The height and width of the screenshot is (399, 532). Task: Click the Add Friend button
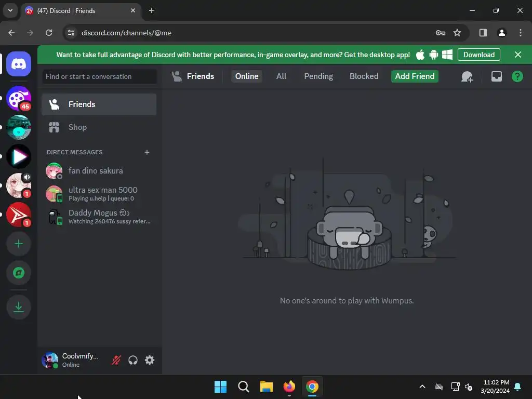click(415, 76)
